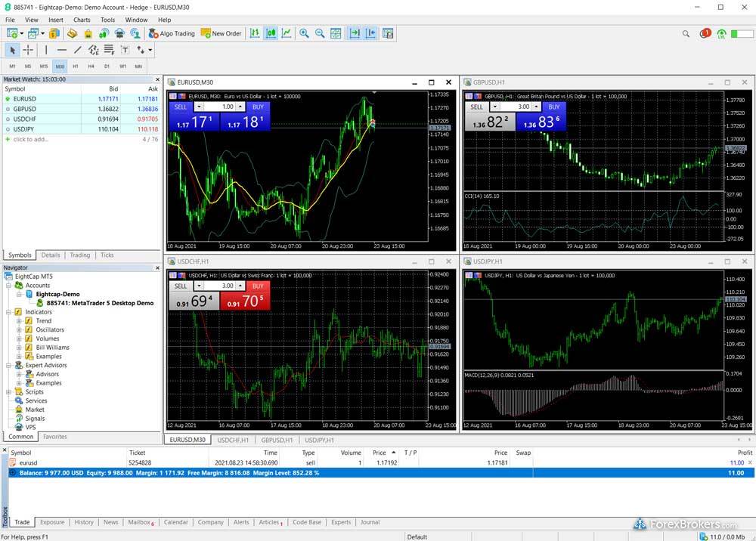Toggle Algo Trading on
The image size is (756, 541).
(x=172, y=33)
